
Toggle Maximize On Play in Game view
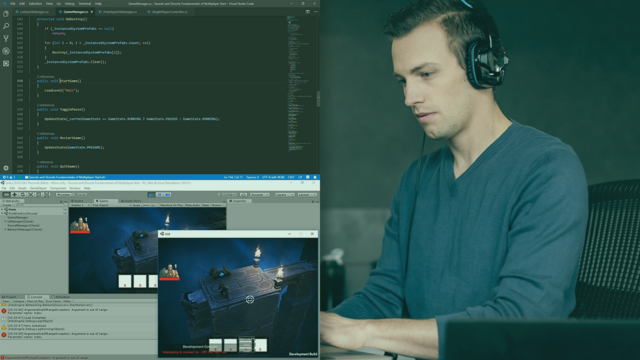pos(171,205)
